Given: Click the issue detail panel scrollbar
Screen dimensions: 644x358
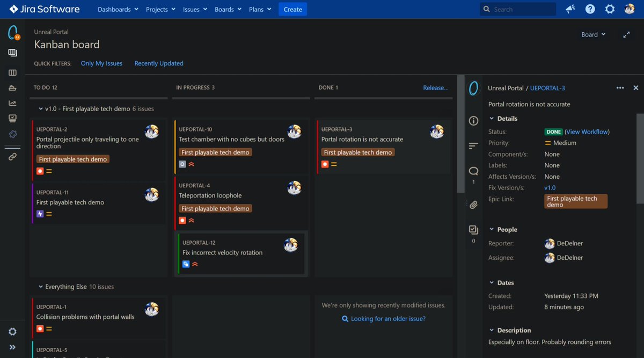Looking at the screenshot, I should pos(639,158).
